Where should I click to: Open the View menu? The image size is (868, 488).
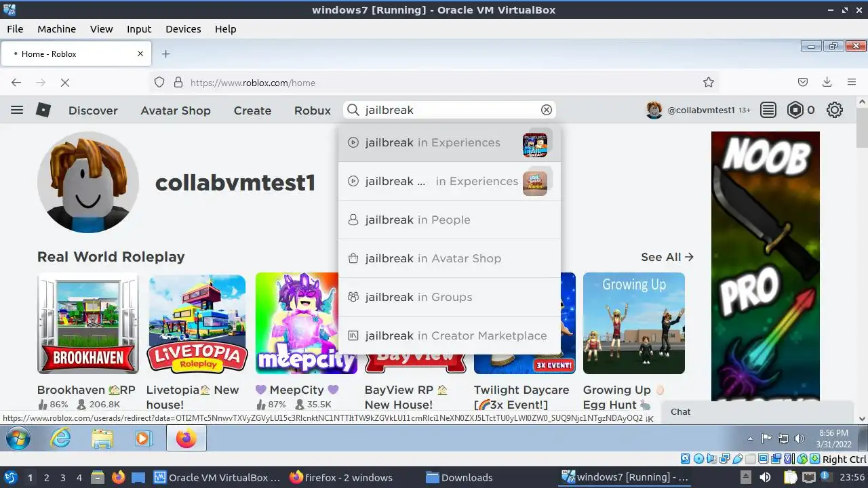point(101,29)
